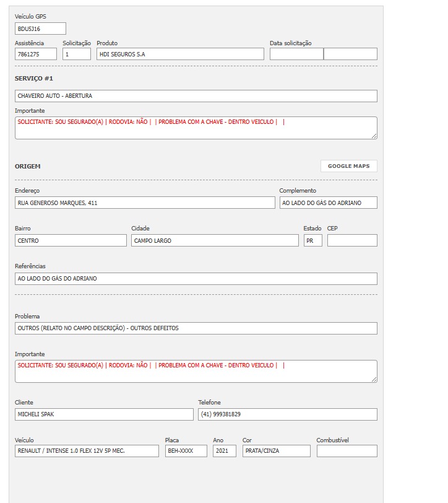Image resolution: width=448 pixels, height=503 pixels.
Task: Click the Cor field showing Prata/Cinza
Action: point(276,451)
